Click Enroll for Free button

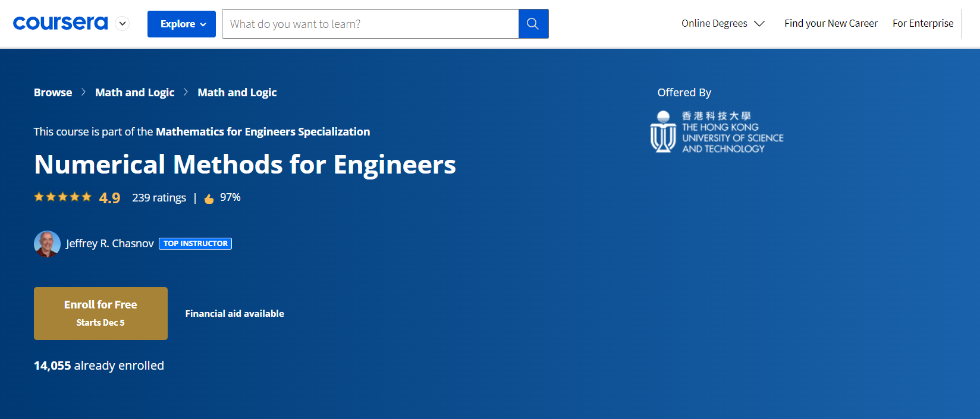tap(100, 313)
